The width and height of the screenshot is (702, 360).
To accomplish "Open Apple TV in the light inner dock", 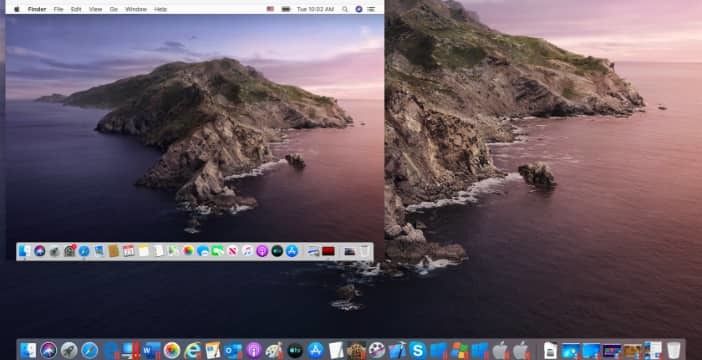I will coord(277,251).
